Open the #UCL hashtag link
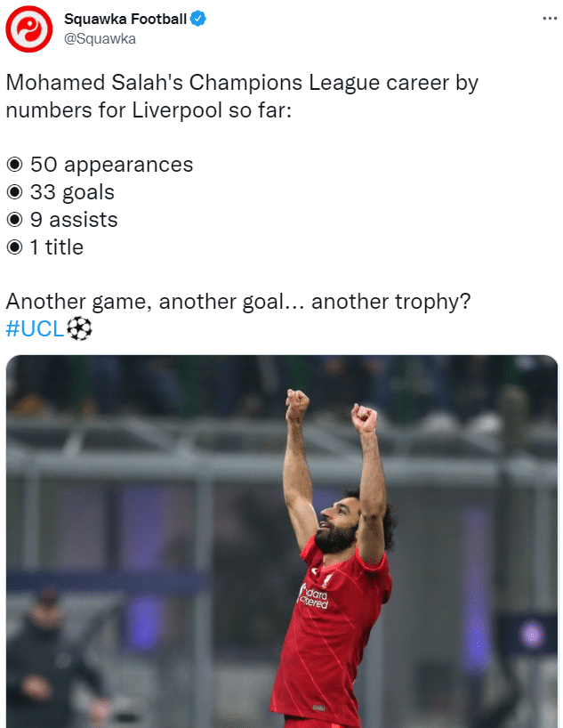The height and width of the screenshot is (728, 563). [x=35, y=328]
